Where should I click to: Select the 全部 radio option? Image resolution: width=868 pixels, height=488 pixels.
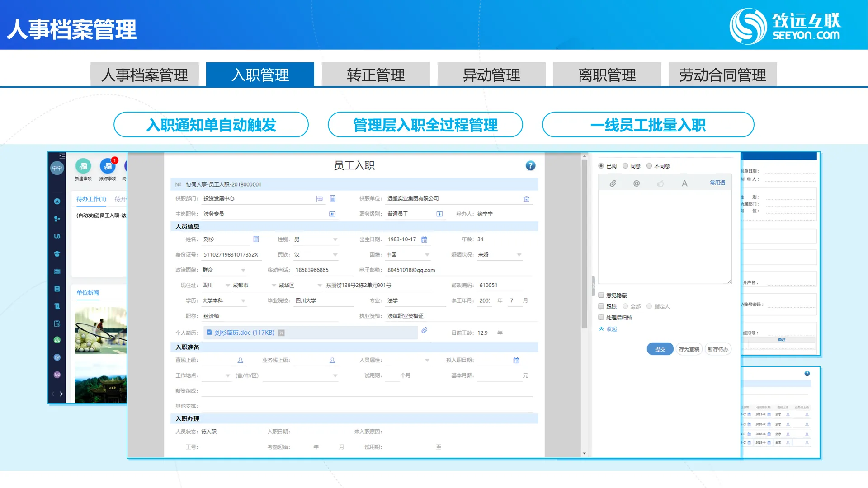point(625,306)
